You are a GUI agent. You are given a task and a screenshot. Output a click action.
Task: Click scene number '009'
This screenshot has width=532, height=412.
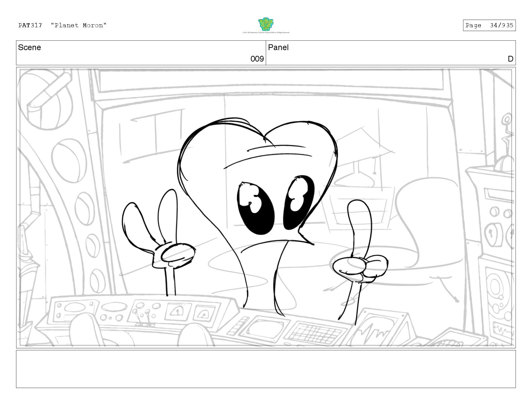tap(257, 59)
